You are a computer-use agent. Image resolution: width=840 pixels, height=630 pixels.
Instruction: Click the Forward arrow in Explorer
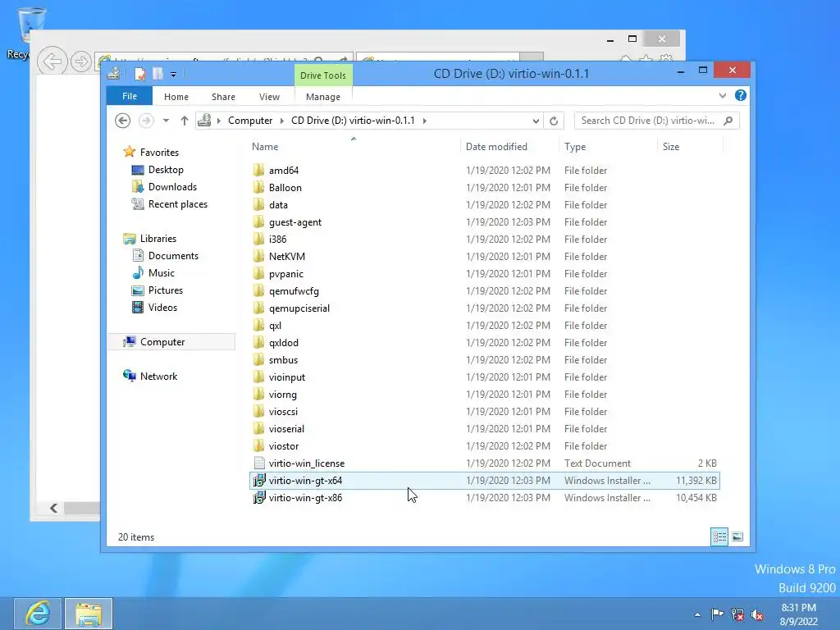(146, 121)
